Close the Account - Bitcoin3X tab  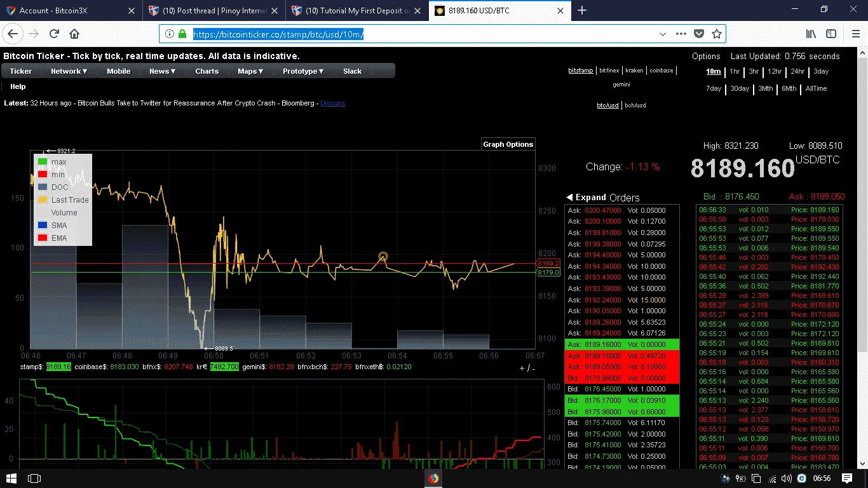(x=131, y=10)
